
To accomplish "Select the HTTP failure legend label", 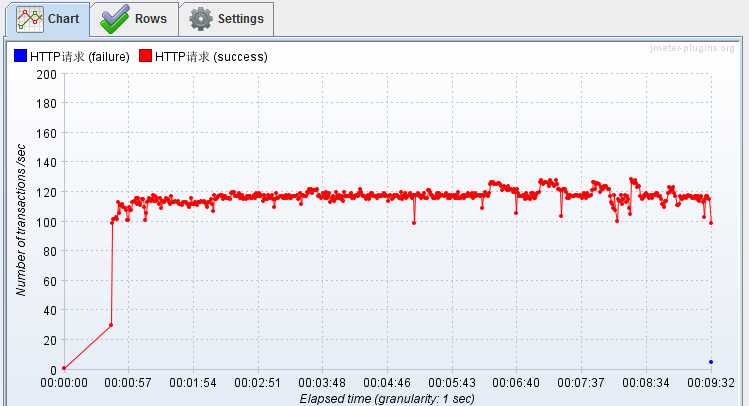I will (x=80, y=57).
